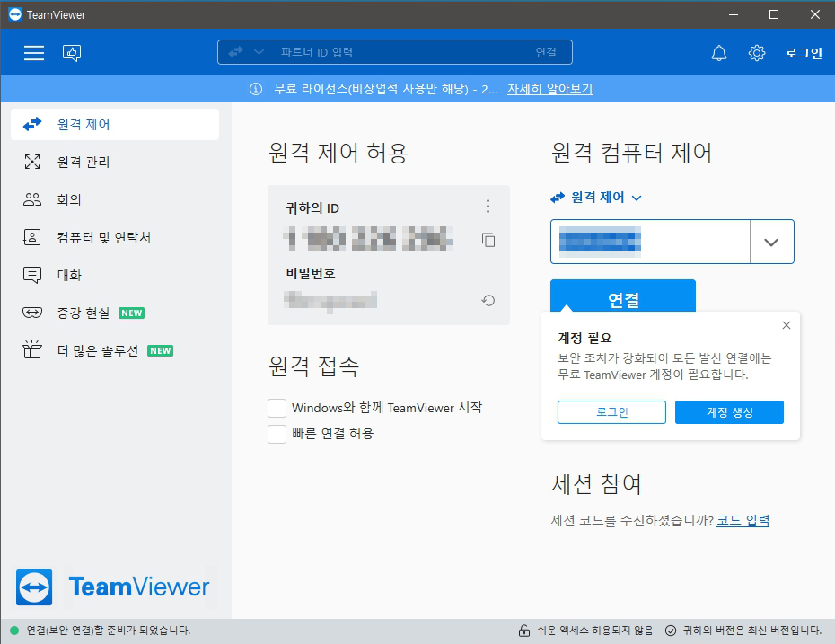Viewport: 835px width, 644px height.
Task: Close the 계정 필요 popup
Action: tap(786, 325)
